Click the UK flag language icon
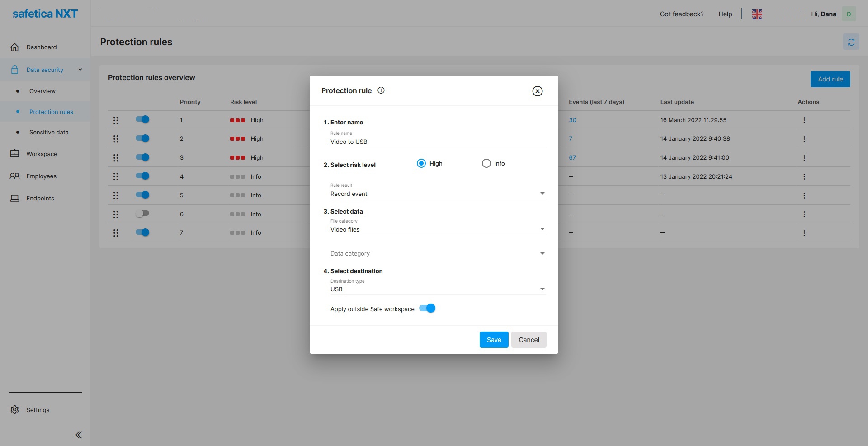 [757, 14]
